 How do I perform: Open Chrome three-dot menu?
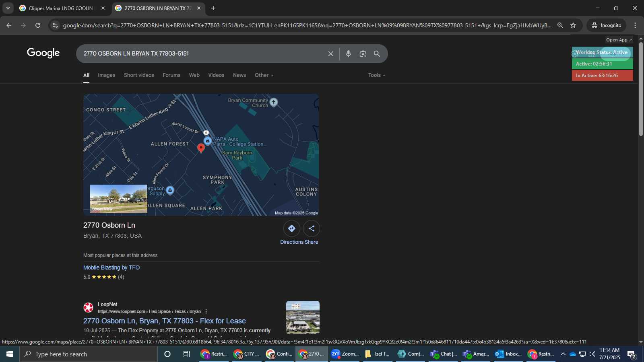(x=635, y=25)
